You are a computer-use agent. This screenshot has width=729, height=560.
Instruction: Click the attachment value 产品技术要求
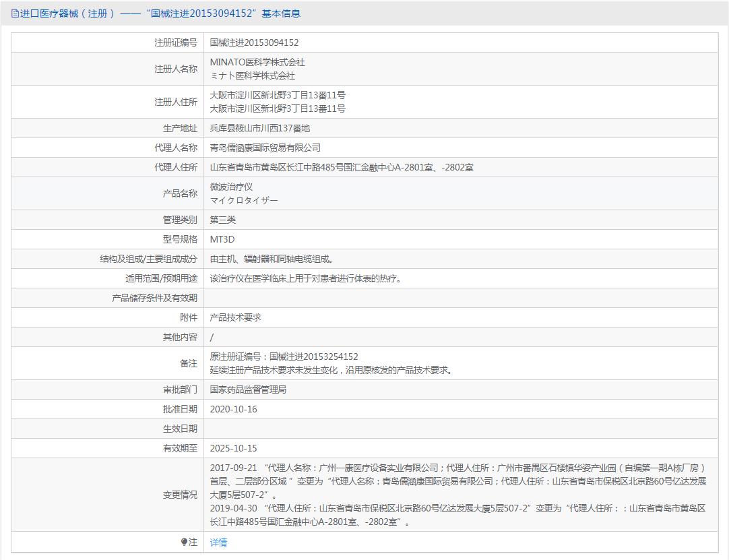235,317
